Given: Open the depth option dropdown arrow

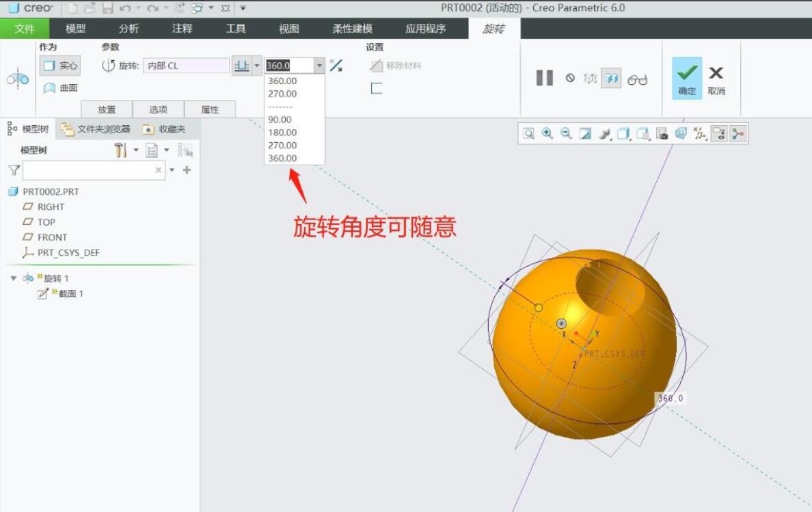Looking at the screenshot, I should [x=257, y=66].
